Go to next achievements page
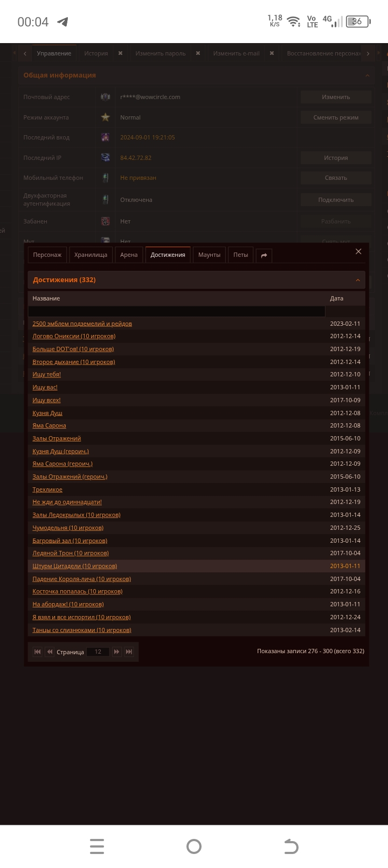Viewport: 388px width, 868px height. pos(116,652)
